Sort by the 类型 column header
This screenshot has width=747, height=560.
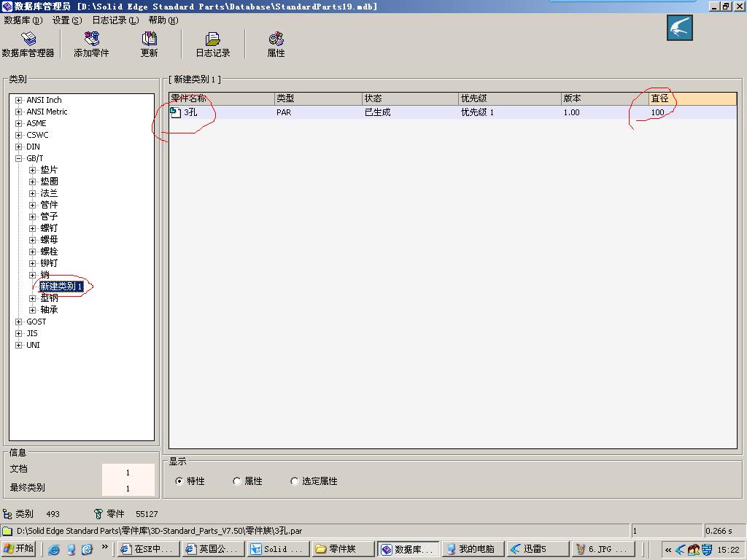[x=319, y=98]
